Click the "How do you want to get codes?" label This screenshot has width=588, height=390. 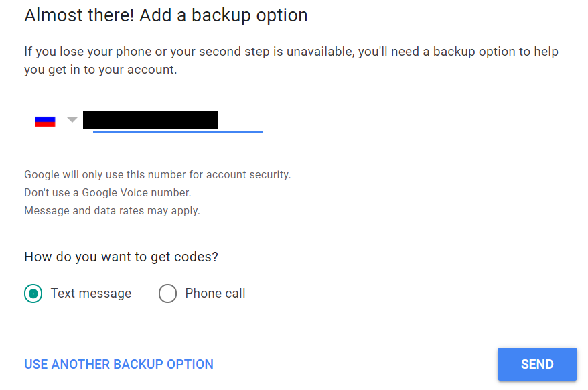121,257
